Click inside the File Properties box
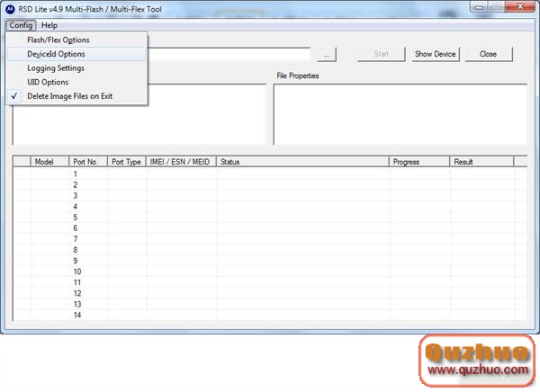Screen dimensions: 540x392 [x=400, y=114]
